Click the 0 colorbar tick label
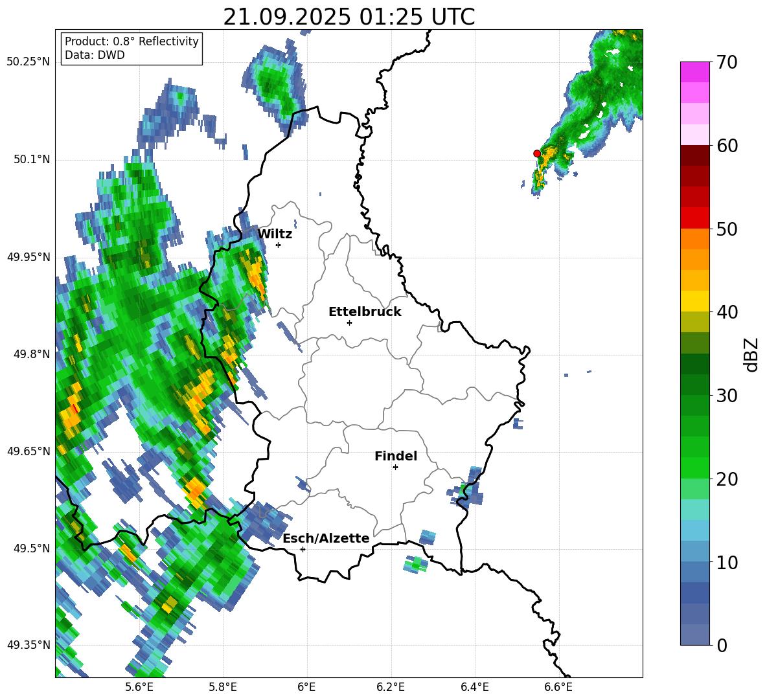 722,646
